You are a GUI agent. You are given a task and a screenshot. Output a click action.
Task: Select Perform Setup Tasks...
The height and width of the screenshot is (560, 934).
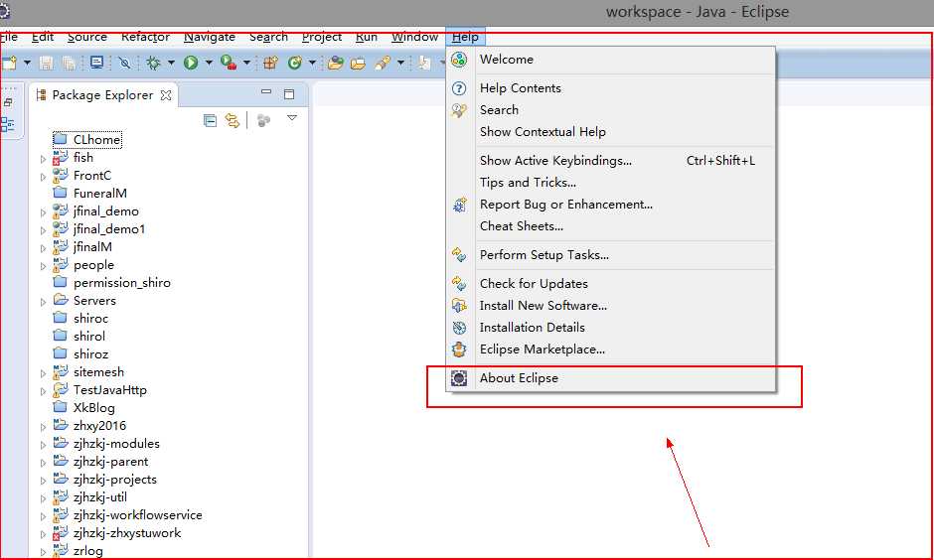(610, 255)
